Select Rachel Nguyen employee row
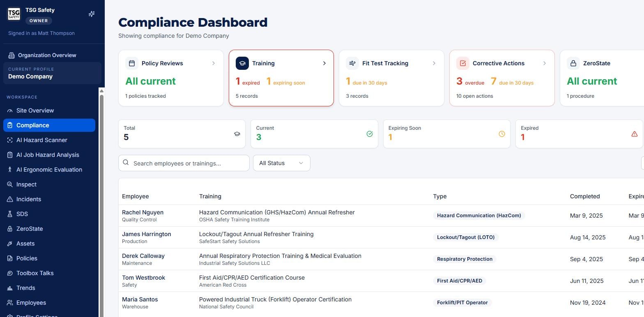This screenshot has height=317, width=644. pos(381,216)
